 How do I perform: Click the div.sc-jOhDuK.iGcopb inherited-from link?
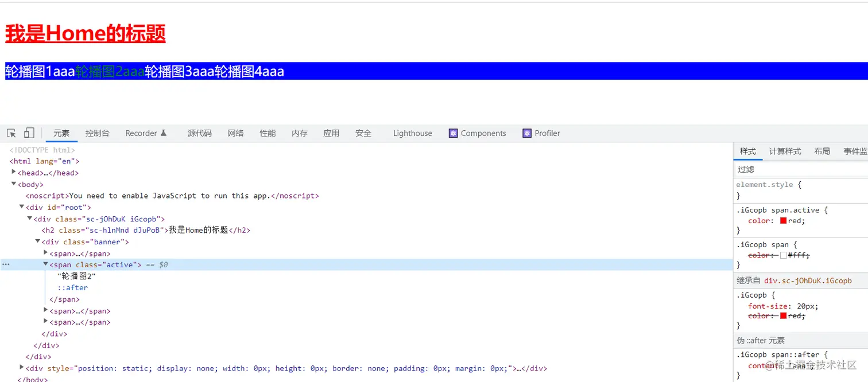(808, 281)
